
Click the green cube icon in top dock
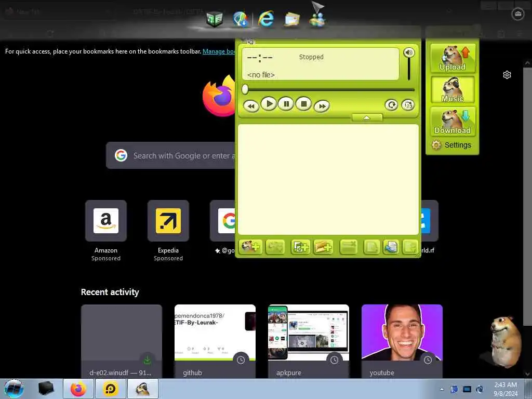[x=215, y=19]
